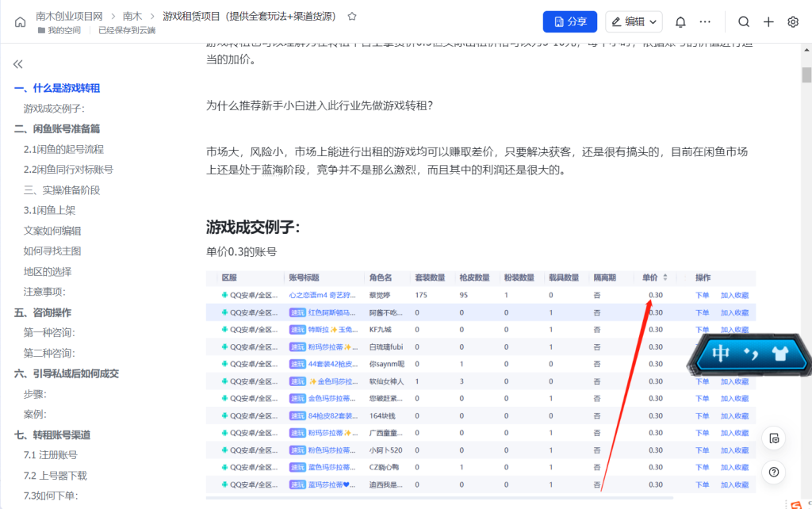The image size is (812, 509).
Task: Click the home icon in top bar
Action: 20,22
